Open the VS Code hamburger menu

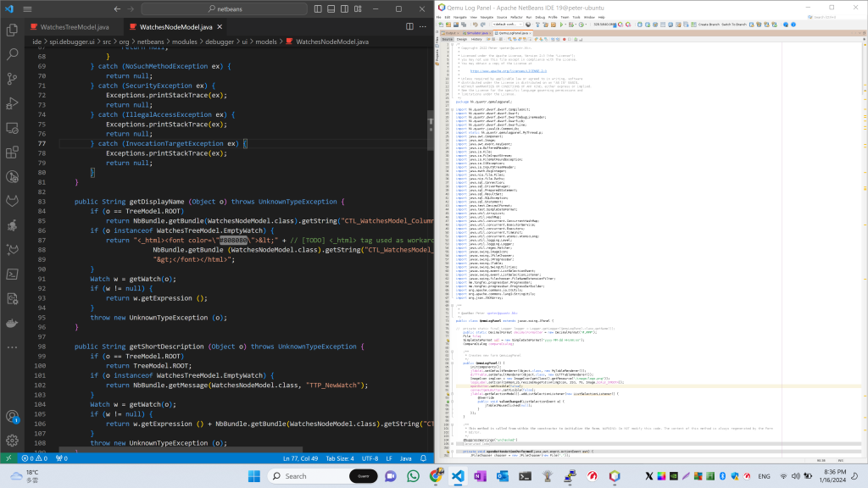[27, 8]
